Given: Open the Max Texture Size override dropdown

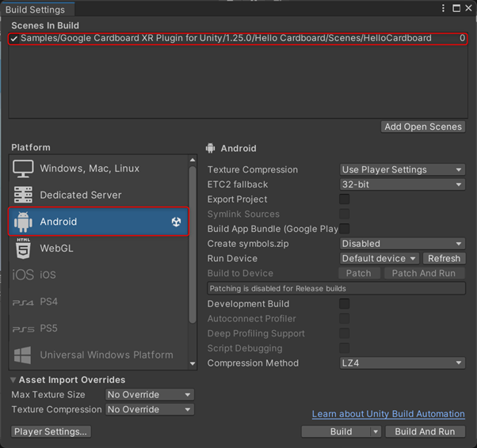Looking at the screenshot, I should click(x=150, y=394).
